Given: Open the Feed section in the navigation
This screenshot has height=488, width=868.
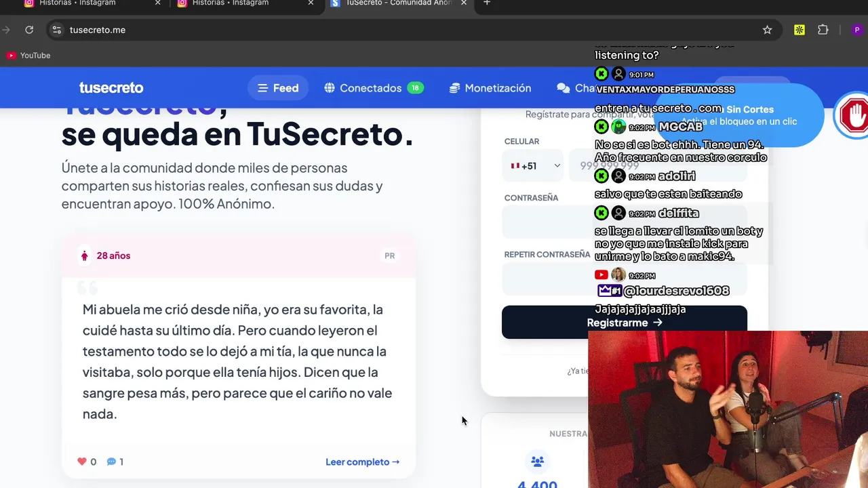Looking at the screenshot, I should pyautogui.click(x=278, y=88).
